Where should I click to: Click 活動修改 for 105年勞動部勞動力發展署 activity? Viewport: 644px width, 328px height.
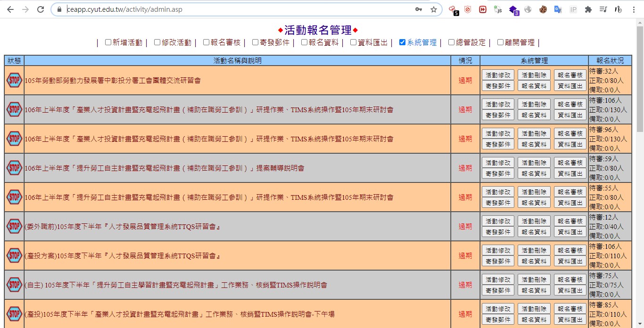pos(498,75)
